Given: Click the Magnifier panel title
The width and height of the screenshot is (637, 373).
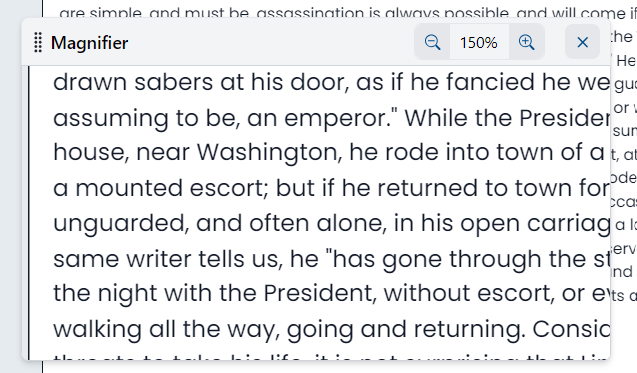Looking at the screenshot, I should point(89,43).
